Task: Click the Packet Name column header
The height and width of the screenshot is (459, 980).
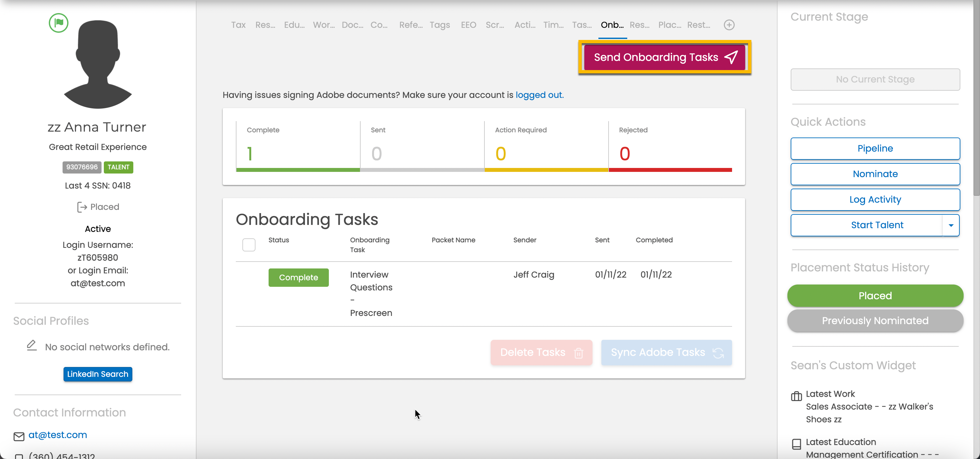Action: (x=453, y=240)
